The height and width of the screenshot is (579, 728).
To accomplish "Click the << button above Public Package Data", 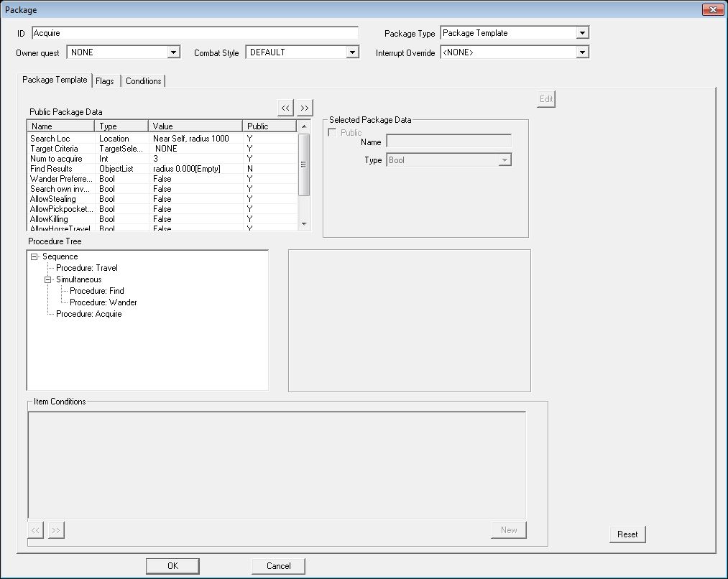I will pos(285,108).
